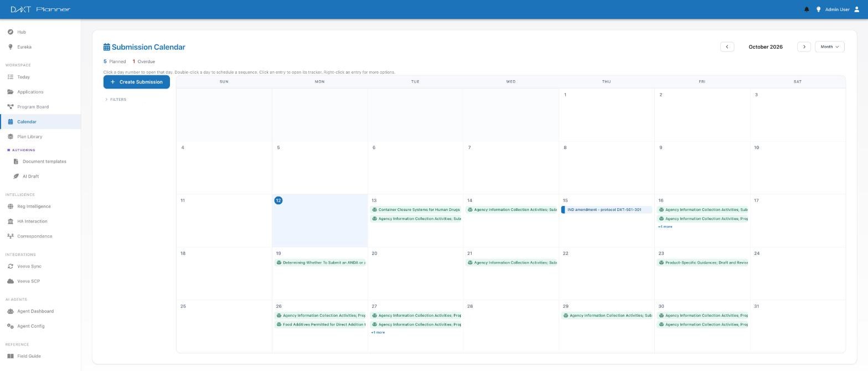Image resolution: width=868 pixels, height=371 pixels.
Task: Click the Reg Intelligence globe icon
Action: 11,207
